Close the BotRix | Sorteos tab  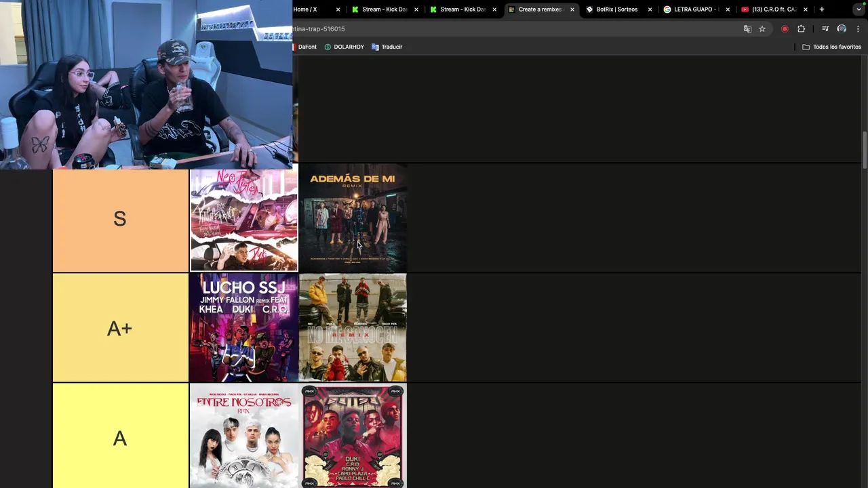650,9
